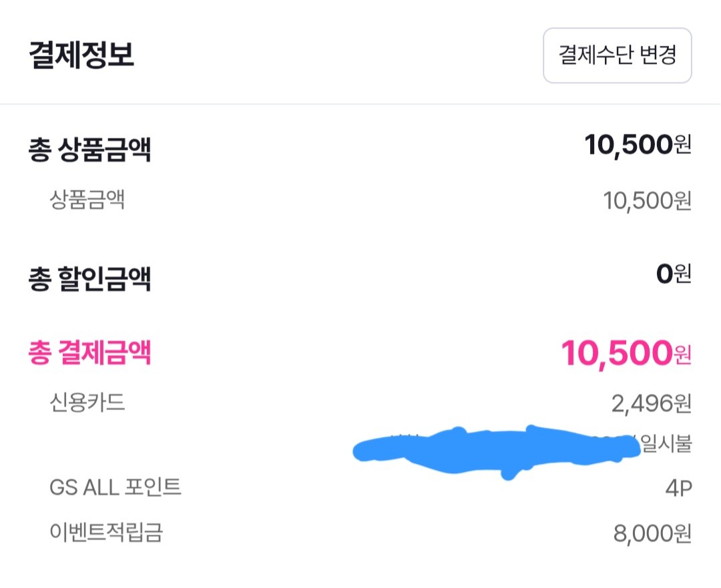Click the 8,000원 event credit amount
This screenshot has height=588, width=721.
pyautogui.click(x=651, y=534)
